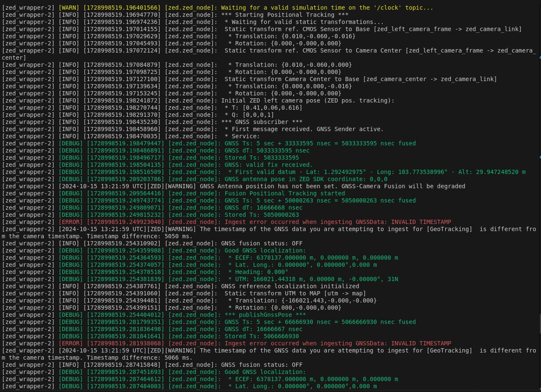Click the terminal scrollbar thumb on right edge
Screen dimensions: 541x392
point(540,324)
